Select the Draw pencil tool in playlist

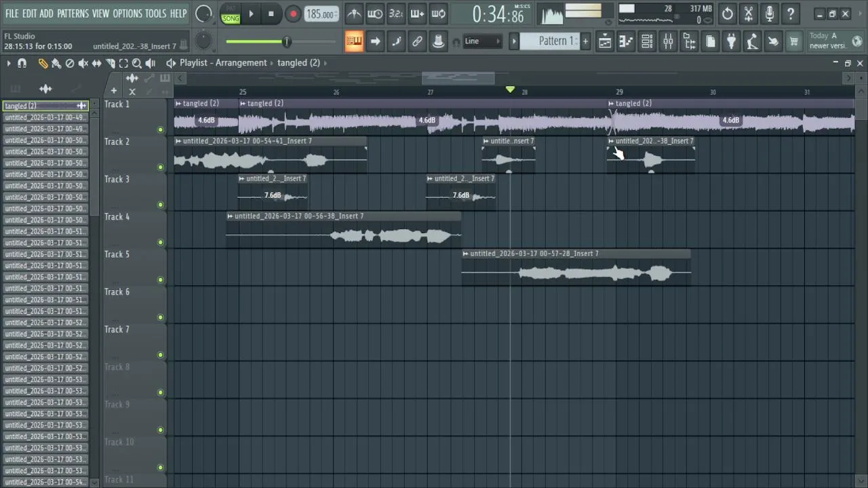[x=43, y=63]
